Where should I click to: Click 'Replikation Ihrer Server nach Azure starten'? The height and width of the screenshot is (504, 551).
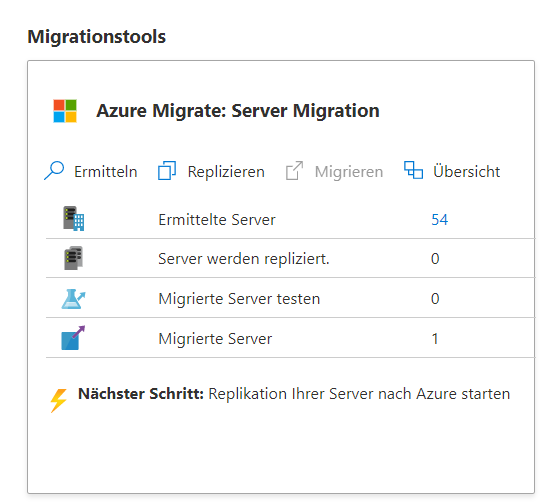[x=359, y=394]
